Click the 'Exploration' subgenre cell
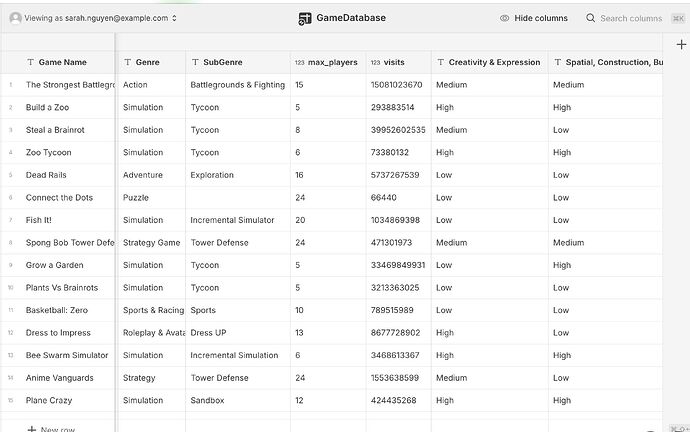The height and width of the screenshot is (432, 690). pyautogui.click(x=238, y=175)
